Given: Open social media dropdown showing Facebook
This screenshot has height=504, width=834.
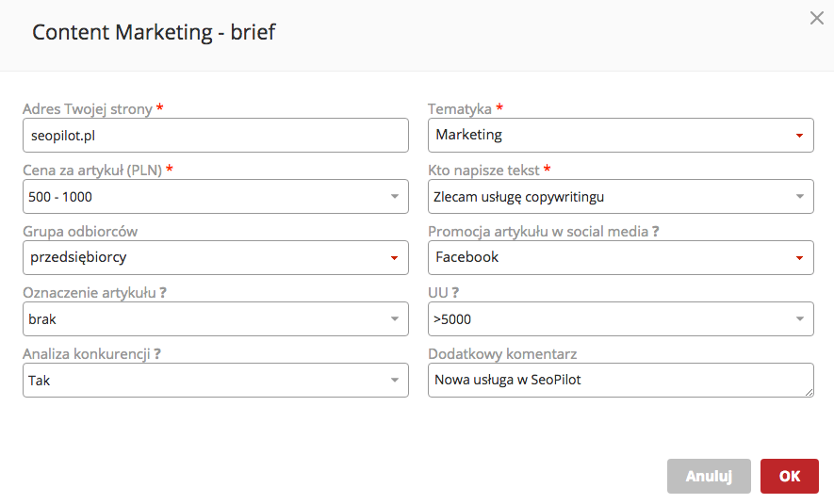Looking at the screenshot, I should click(x=620, y=257).
